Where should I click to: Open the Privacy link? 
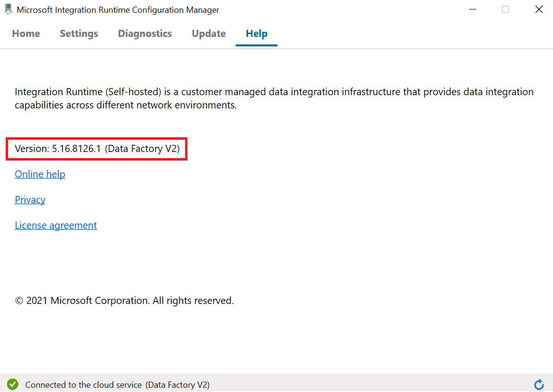[30, 199]
